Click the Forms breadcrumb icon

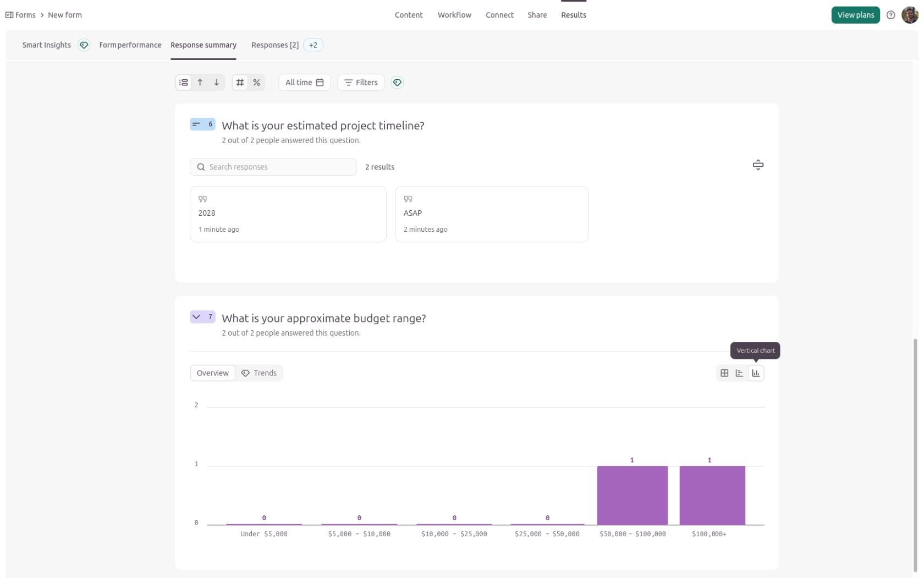click(x=9, y=15)
